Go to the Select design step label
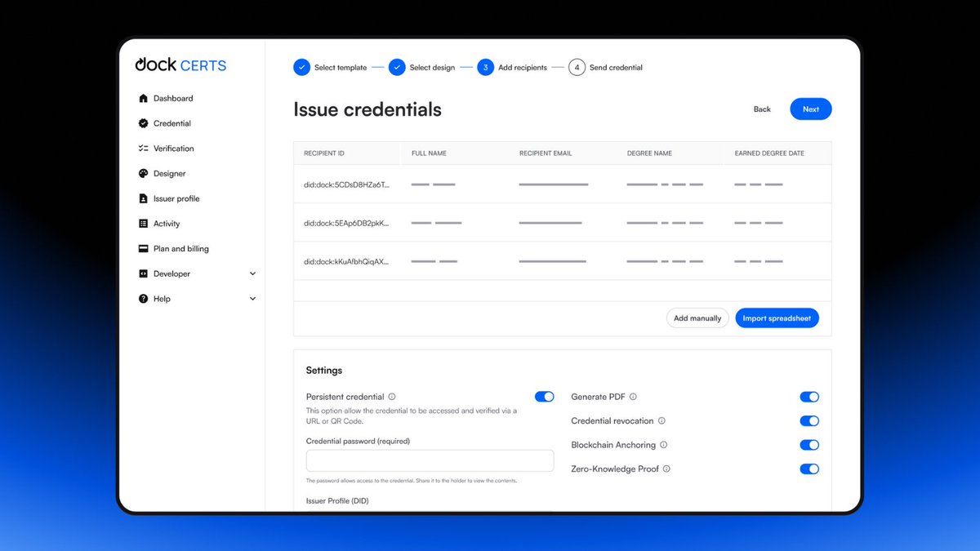980x551 pixels. [432, 68]
